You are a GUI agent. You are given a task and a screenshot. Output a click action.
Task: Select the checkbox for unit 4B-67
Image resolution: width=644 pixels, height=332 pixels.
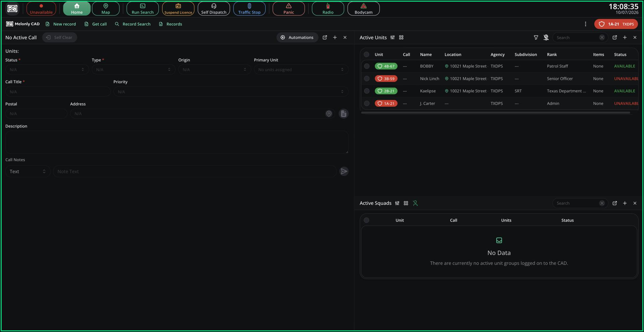click(367, 66)
